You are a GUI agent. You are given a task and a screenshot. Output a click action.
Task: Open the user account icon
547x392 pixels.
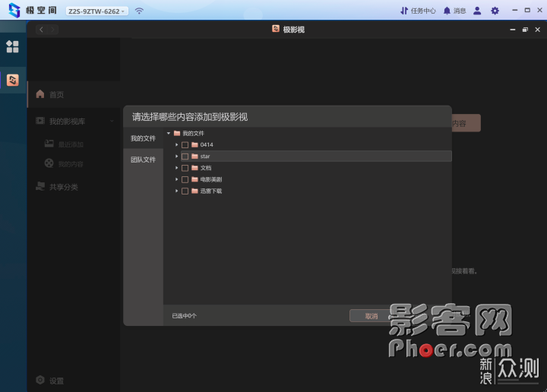pos(477,11)
